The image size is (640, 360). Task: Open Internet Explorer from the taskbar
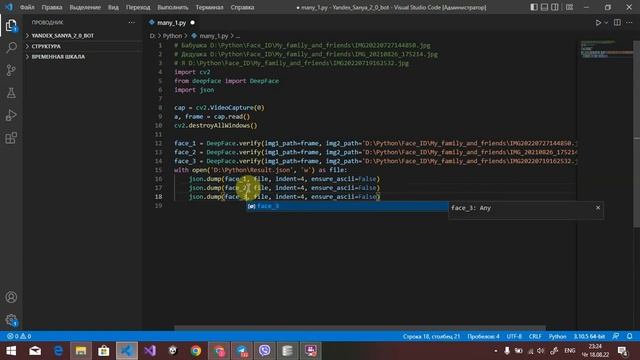58,351
